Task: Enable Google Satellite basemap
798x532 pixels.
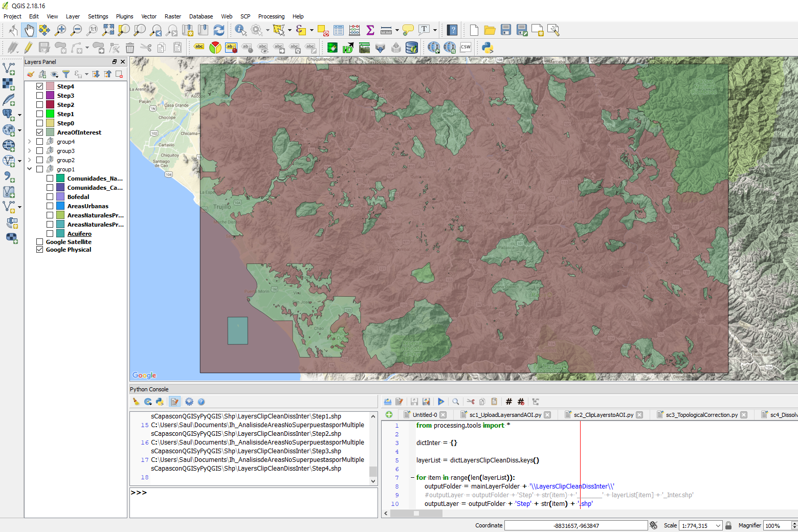Action: pyautogui.click(x=40, y=242)
